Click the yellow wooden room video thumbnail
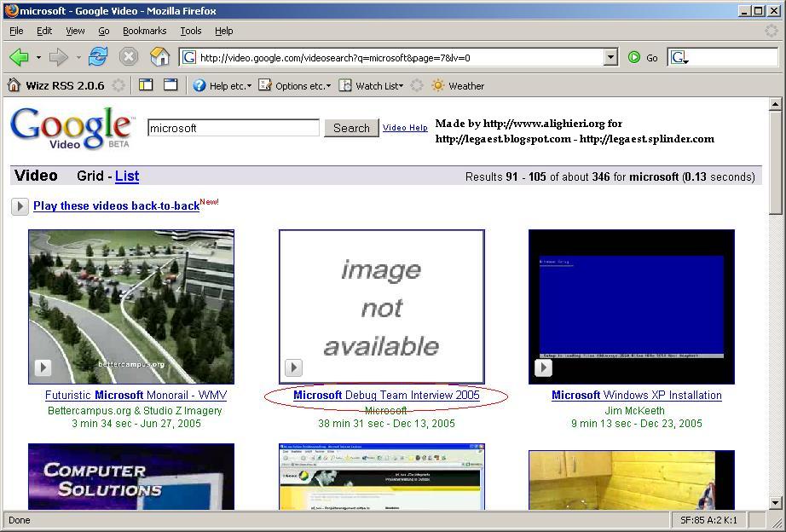Viewport: 786px width, 532px height. [x=632, y=480]
